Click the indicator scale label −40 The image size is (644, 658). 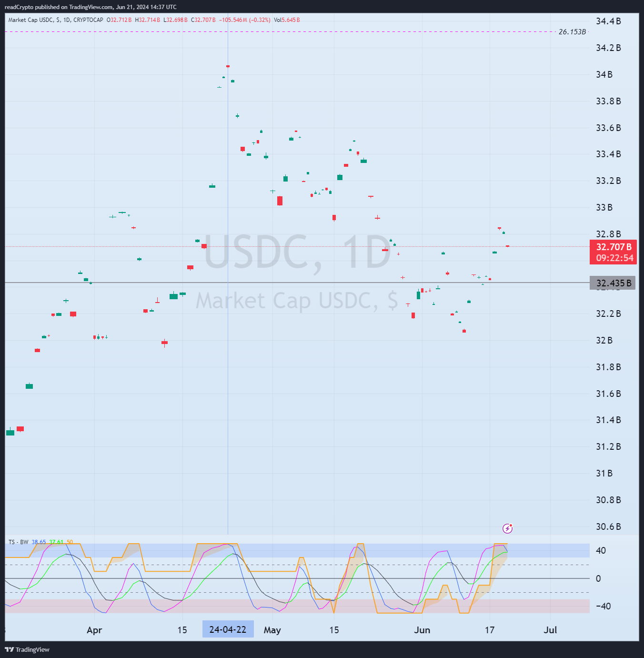tap(603, 606)
